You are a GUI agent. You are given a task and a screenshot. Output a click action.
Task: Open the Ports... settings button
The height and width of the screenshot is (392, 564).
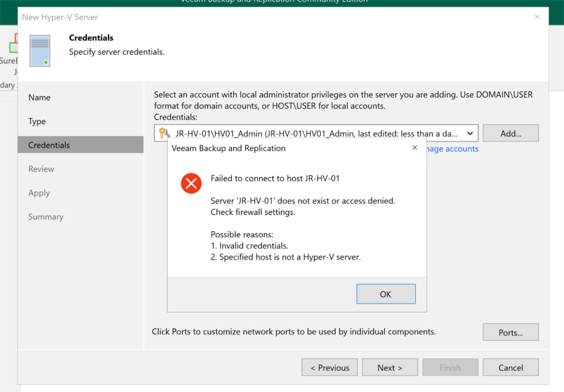click(x=510, y=332)
